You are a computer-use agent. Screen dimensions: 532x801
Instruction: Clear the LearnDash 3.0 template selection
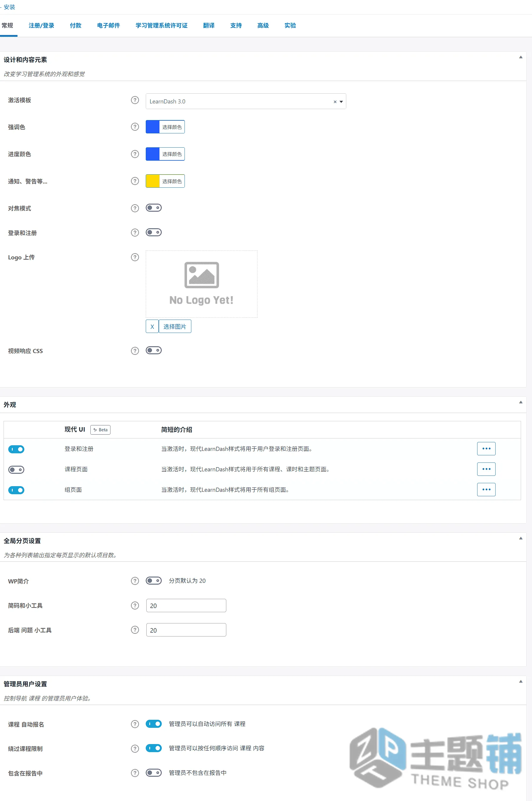click(x=335, y=101)
